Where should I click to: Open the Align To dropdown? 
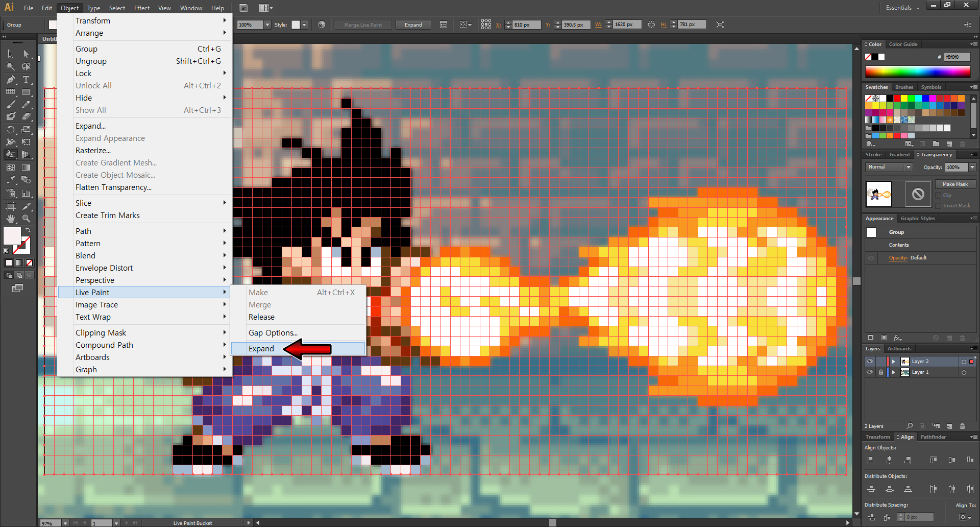click(965, 517)
